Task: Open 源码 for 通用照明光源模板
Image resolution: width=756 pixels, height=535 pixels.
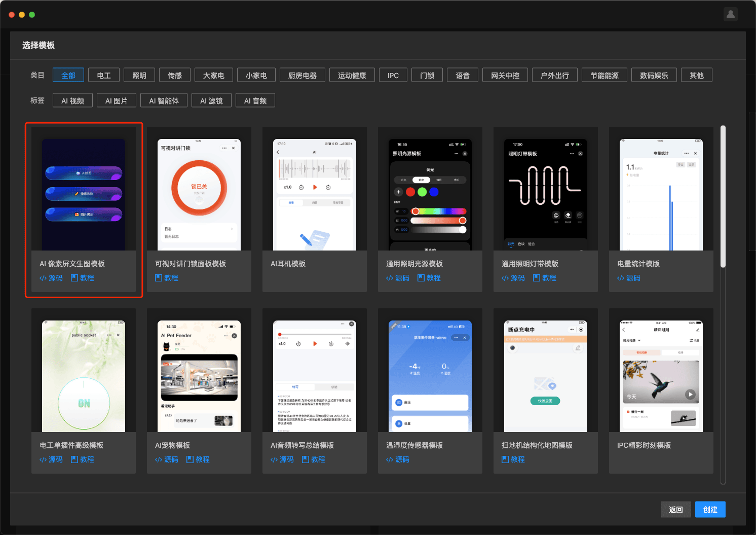Action: [x=398, y=278]
